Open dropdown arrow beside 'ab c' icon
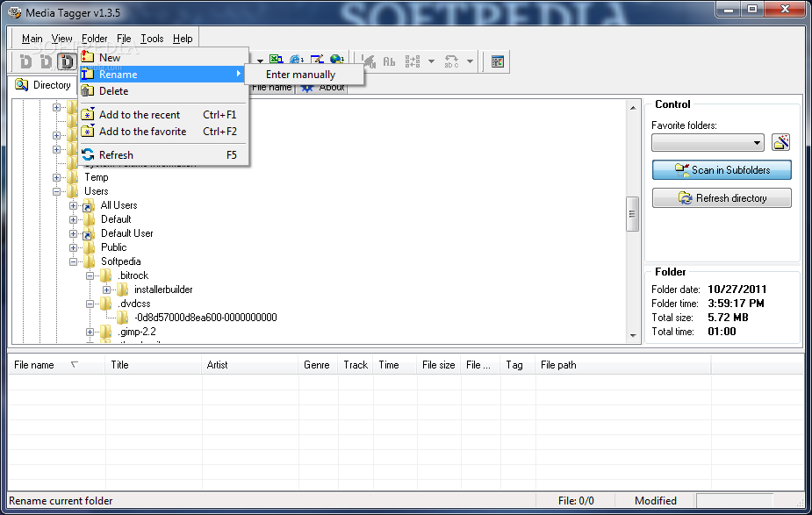The height and width of the screenshot is (515, 812). 470,61
